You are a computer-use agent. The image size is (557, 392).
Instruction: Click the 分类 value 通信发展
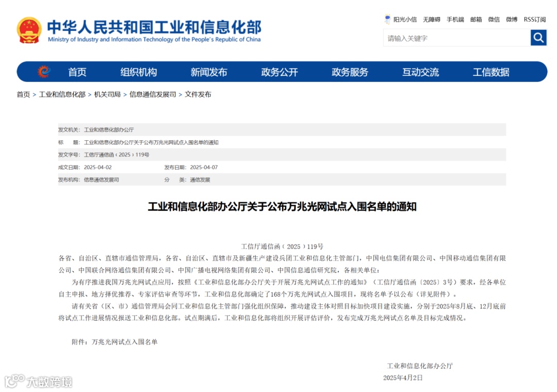pos(200,180)
